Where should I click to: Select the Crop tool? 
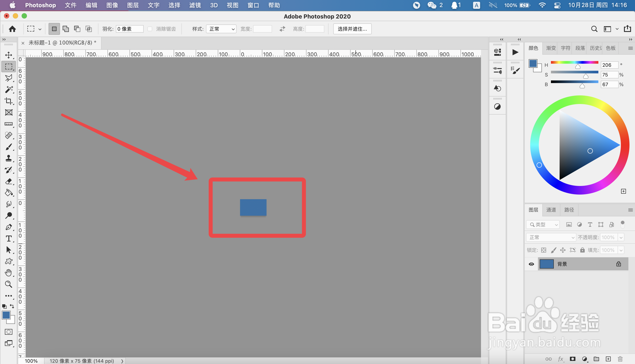pos(9,101)
